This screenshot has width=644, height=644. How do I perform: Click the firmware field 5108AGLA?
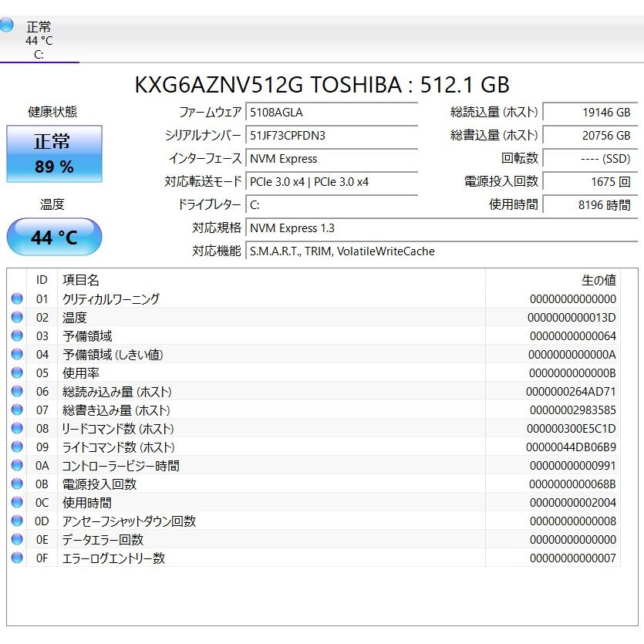pyautogui.click(x=332, y=112)
